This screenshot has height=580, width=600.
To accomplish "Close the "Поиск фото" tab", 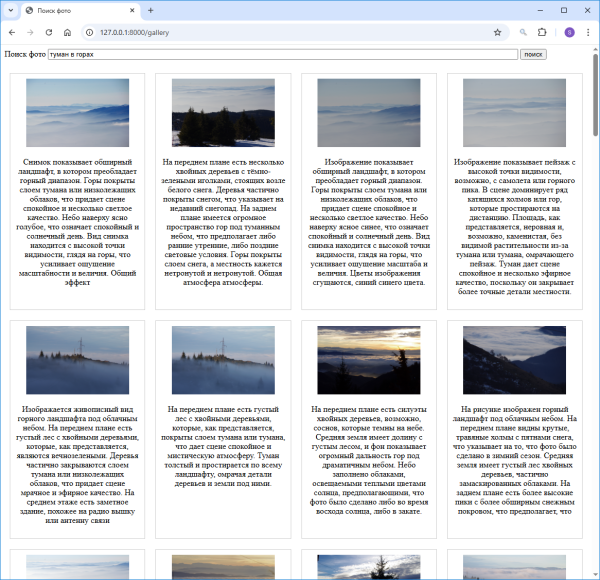I will coord(131,10).
